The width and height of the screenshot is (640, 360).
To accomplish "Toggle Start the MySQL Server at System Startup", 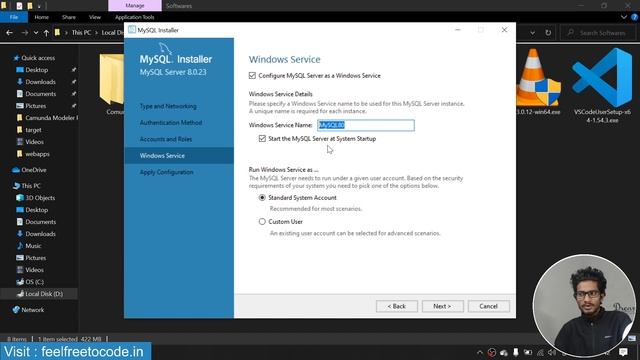I will tap(262, 139).
